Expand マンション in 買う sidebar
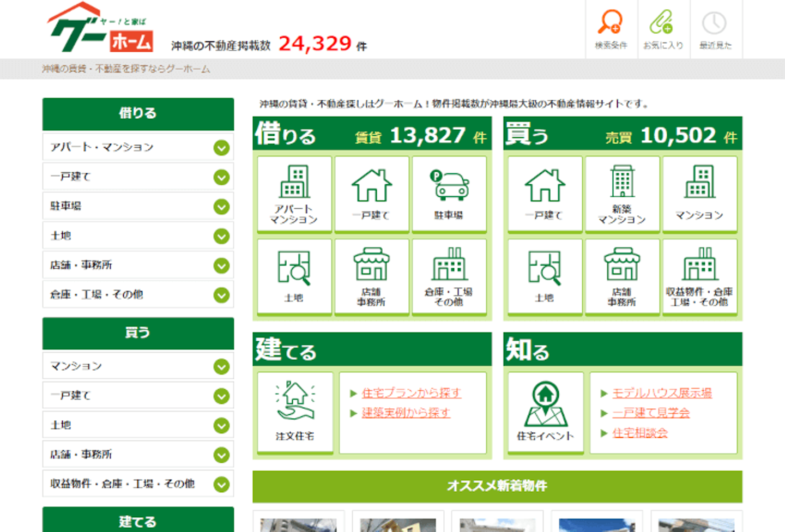Viewport: 785px width, 532px height. click(x=138, y=366)
